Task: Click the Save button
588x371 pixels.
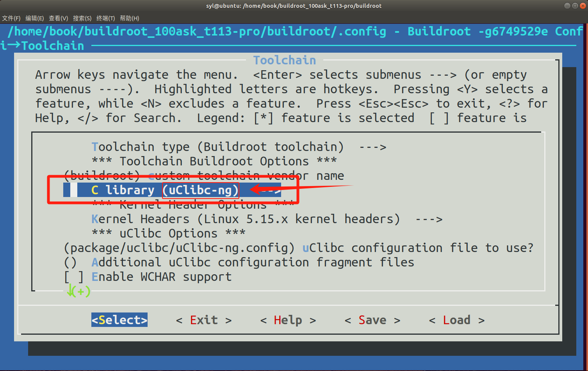Action: (372, 320)
